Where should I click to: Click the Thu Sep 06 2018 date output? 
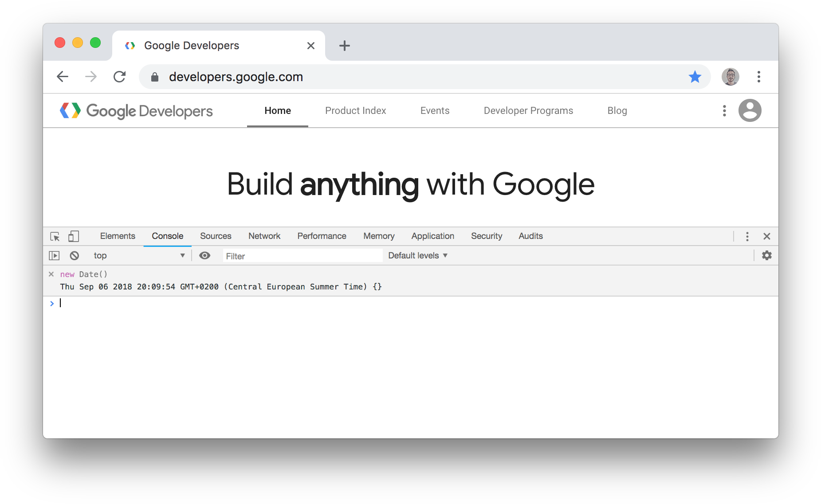tap(221, 287)
